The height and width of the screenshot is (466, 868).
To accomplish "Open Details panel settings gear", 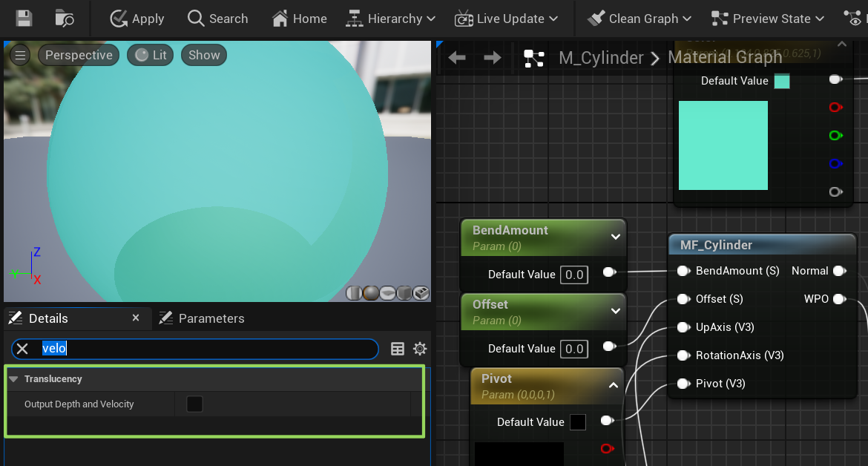I will (x=420, y=349).
